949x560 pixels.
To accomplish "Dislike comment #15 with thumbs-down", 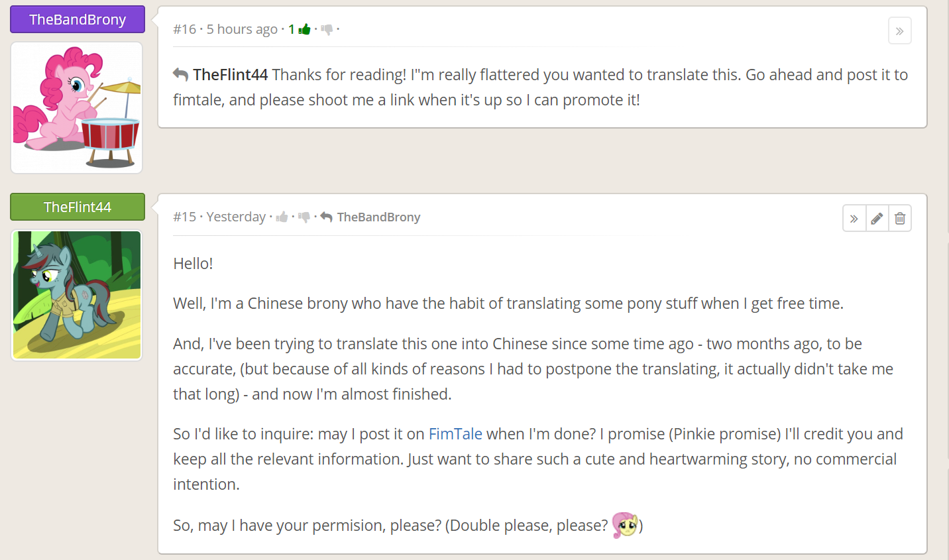I will [x=304, y=217].
